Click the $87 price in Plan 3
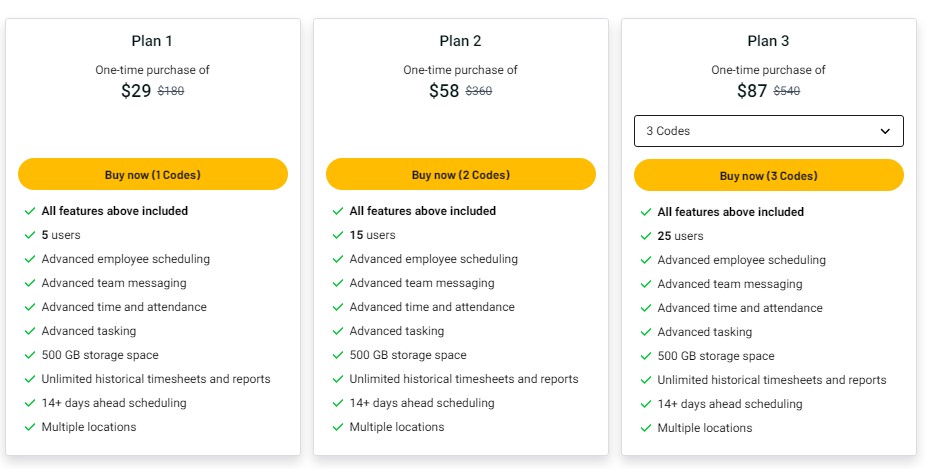This screenshot has height=469, width=936. 752,91
